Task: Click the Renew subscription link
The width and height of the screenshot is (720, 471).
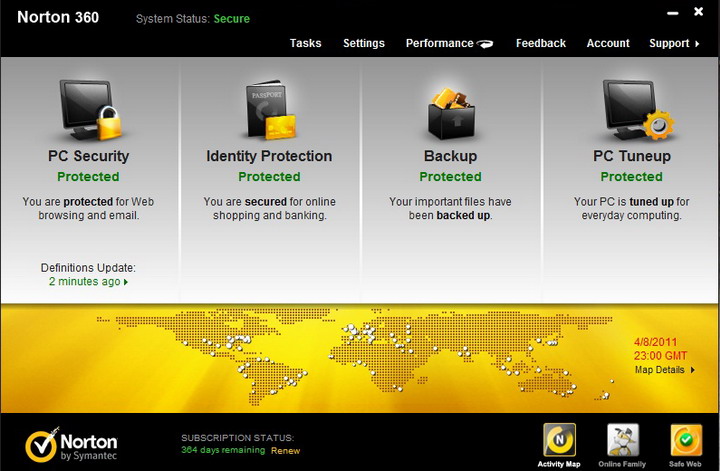Action: 285,451
